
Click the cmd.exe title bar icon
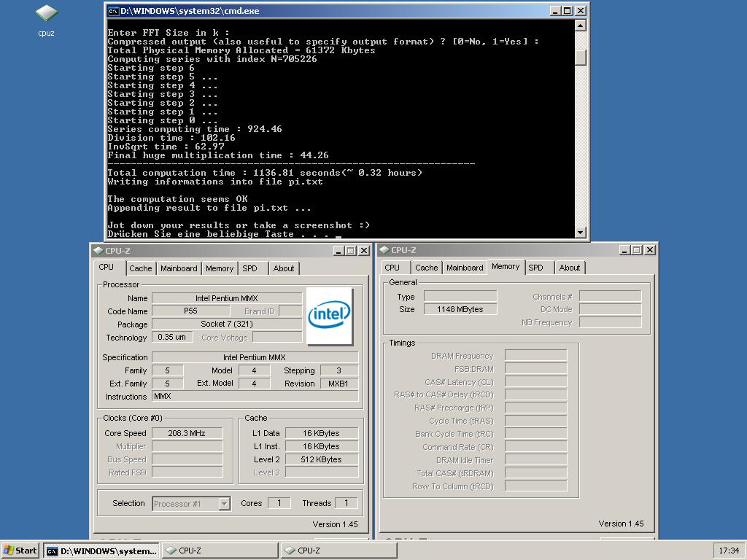pyautogui.click(x=113, y=11)
